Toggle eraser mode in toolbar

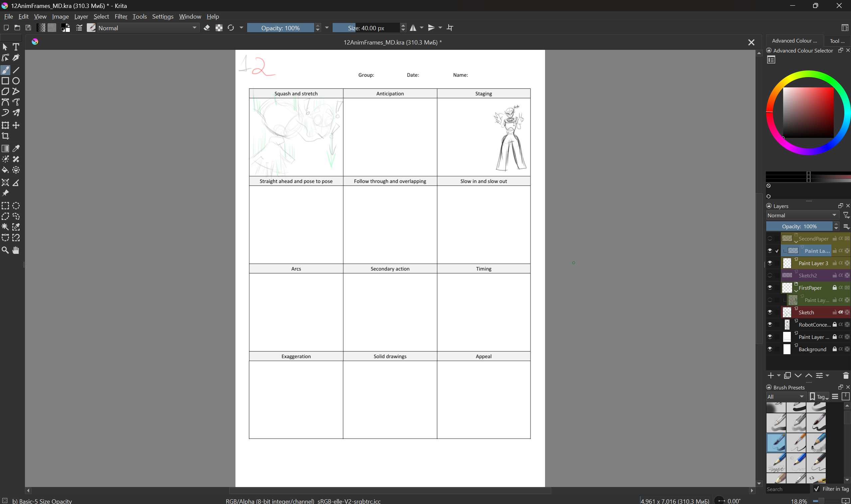pos(207,28)
